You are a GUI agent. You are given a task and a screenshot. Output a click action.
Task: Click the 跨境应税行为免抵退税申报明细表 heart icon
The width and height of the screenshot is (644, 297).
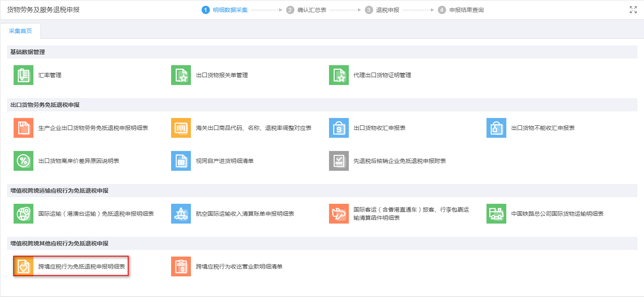coord(24,266)
